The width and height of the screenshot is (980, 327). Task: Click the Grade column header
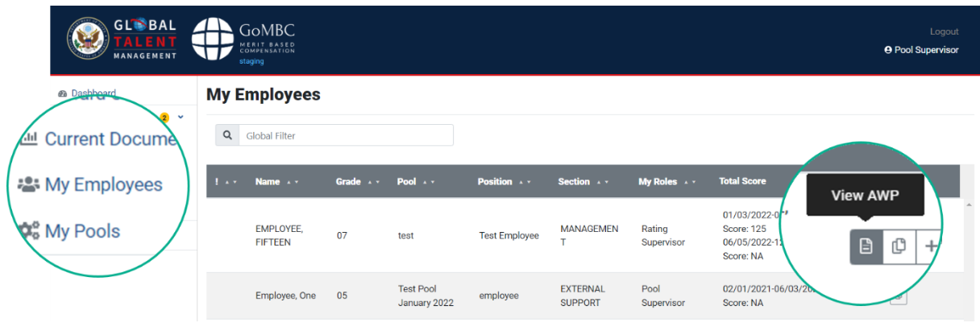348,182
